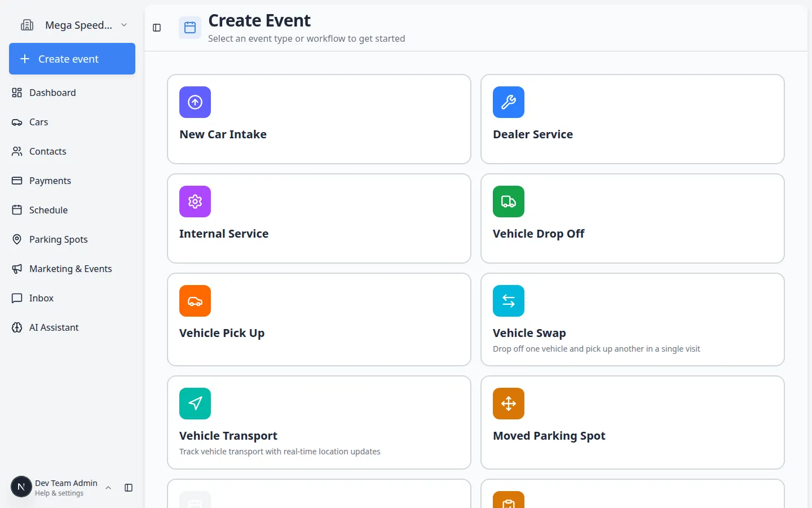Click the Contacts people icon in sidebar
Image resolution: width=812 pixels, height=508 pixels.
point(17,151)
